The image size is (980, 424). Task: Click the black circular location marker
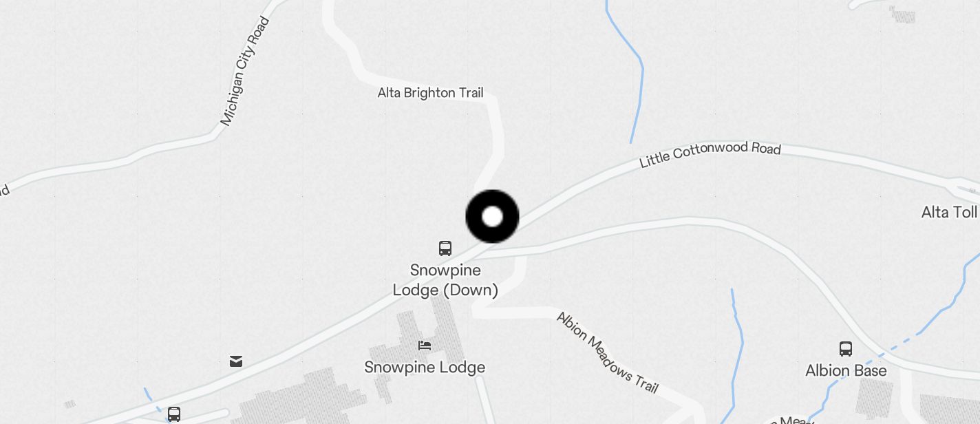pyautogui.click(x=492, y=216)
